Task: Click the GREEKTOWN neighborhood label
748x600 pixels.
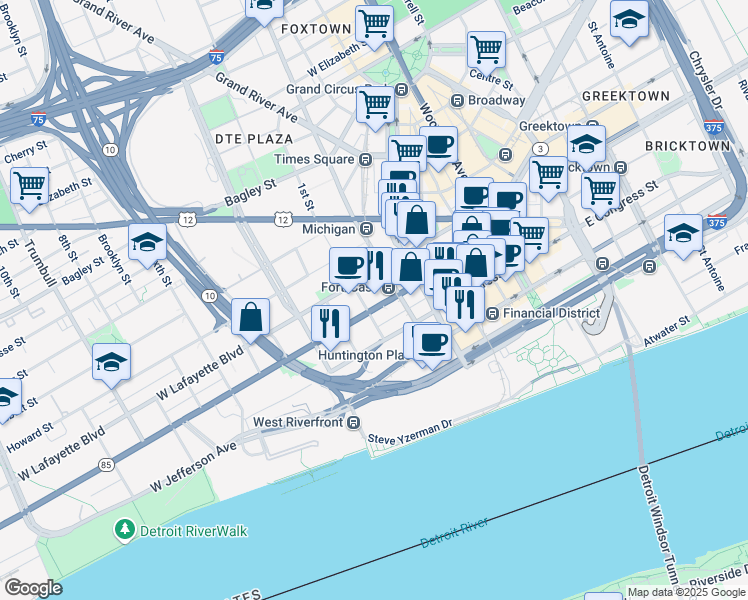Action: (626, 96)
